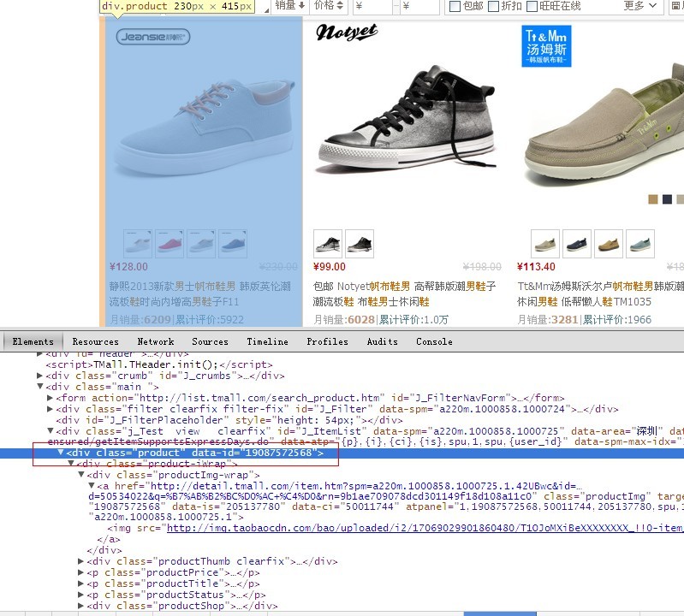Viewport: 684px width, 616px height.
Task: Expand the p class="productStatus" node
Action: (x=80, y=595)
